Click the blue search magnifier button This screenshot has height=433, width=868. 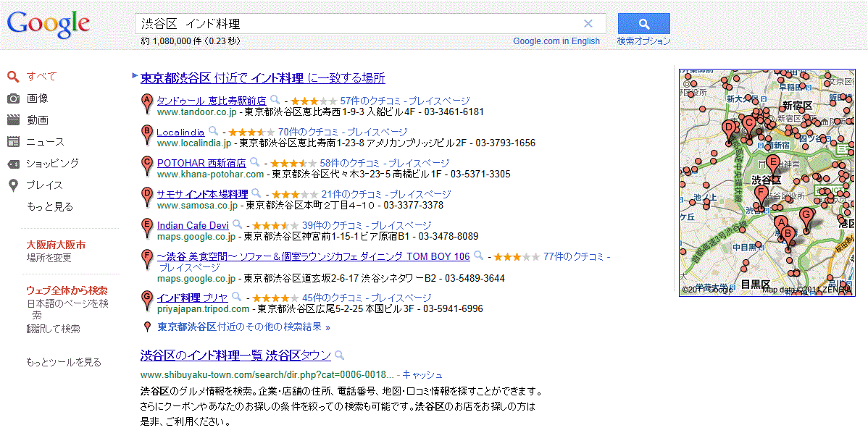[x=643, y=24]
